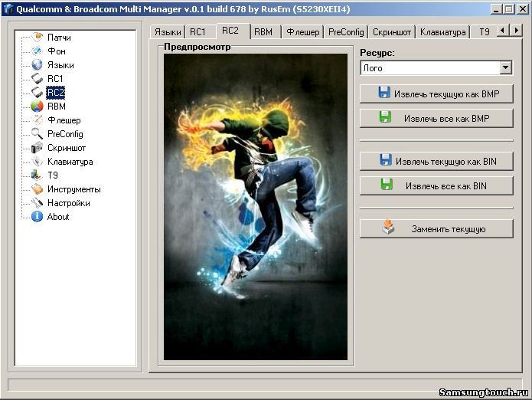Click the globe icon next to Языки
Screen dimensions: 532x400
[37, 64]
